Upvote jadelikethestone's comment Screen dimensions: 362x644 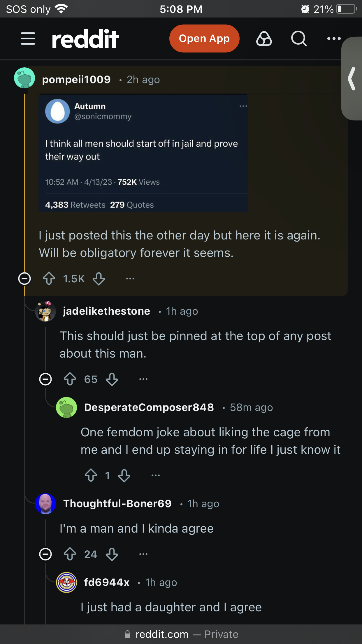pyautogui.click(x=70, y=379)
